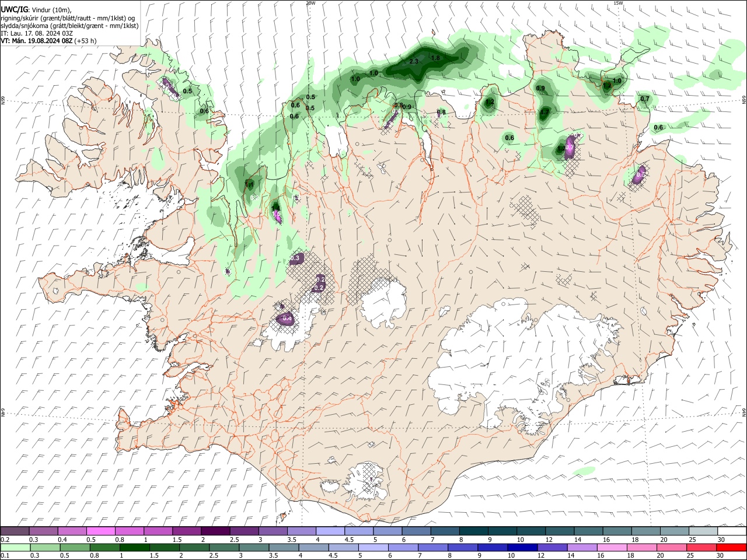Click the 1.8 precipitation value on the map
The image size is (747, 560).
(435, 58)
